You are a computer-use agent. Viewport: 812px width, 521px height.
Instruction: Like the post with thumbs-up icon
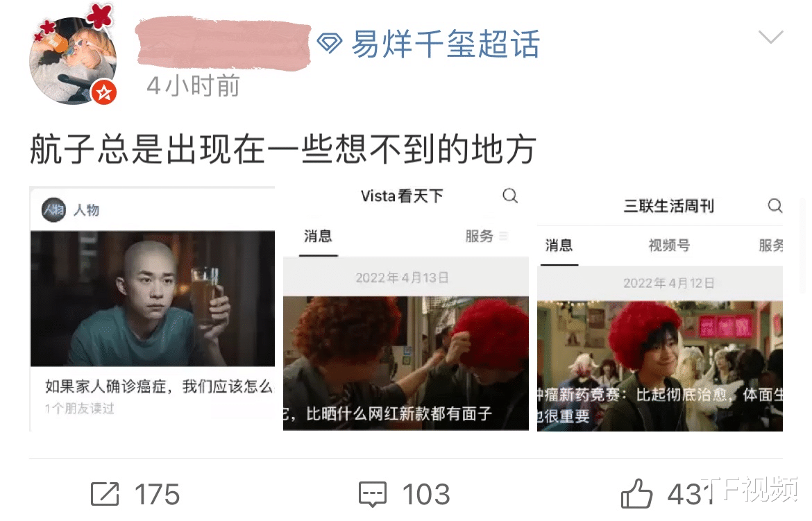coord(636,493)
